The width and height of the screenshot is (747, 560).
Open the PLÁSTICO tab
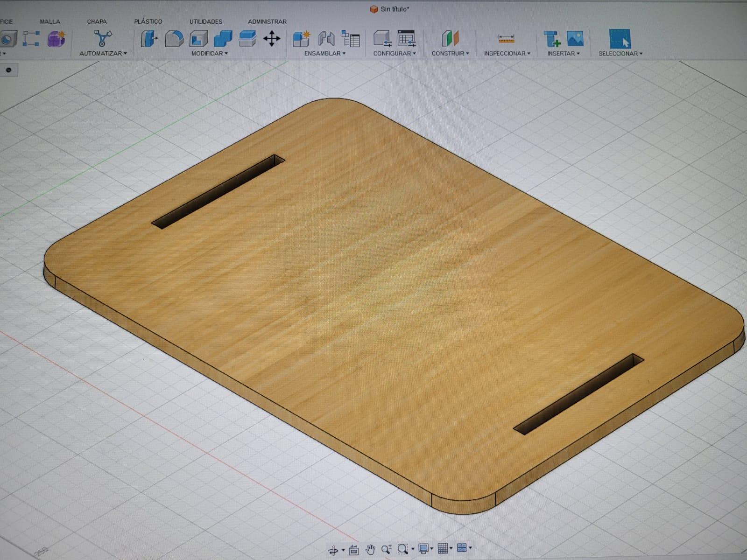148,21
